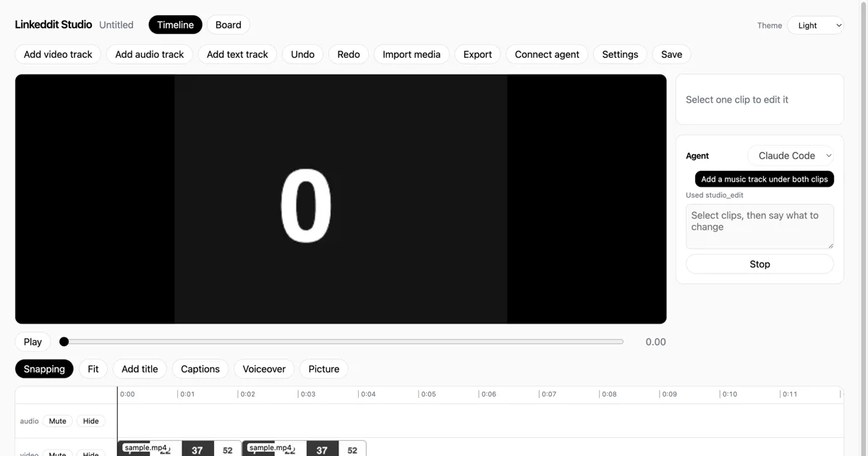Click the Linkeddit Studio title

[x=54, y=25]
